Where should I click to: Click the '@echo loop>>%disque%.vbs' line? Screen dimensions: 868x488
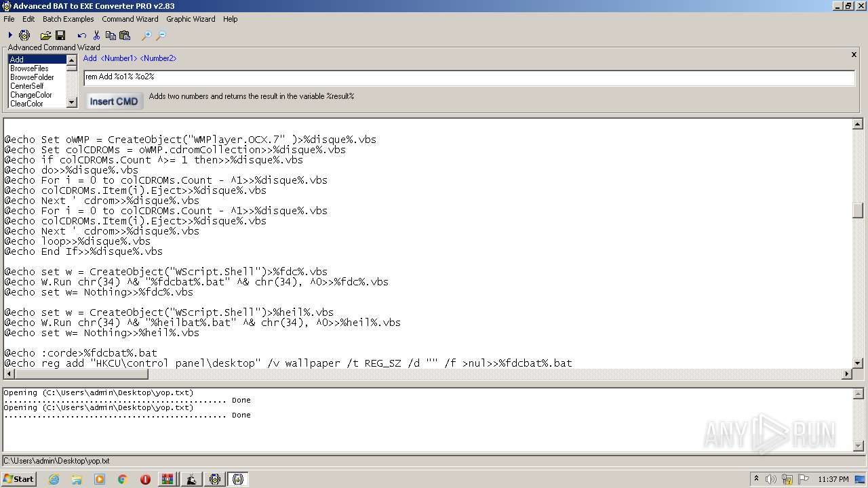77,241
